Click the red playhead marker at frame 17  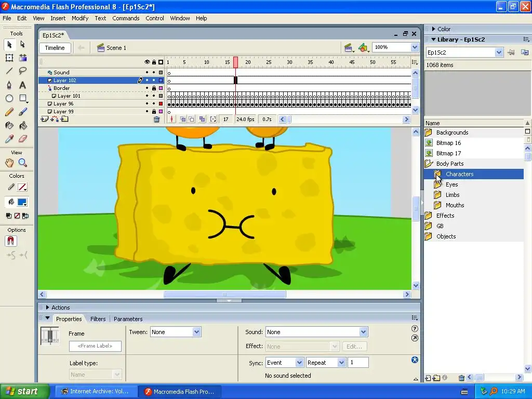pyautogui.click(x=235, y=62)
